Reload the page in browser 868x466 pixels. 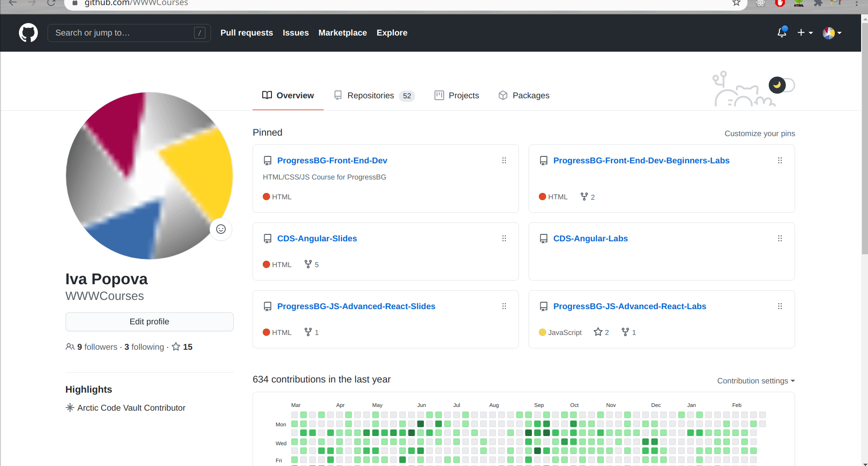click(51, 3)
